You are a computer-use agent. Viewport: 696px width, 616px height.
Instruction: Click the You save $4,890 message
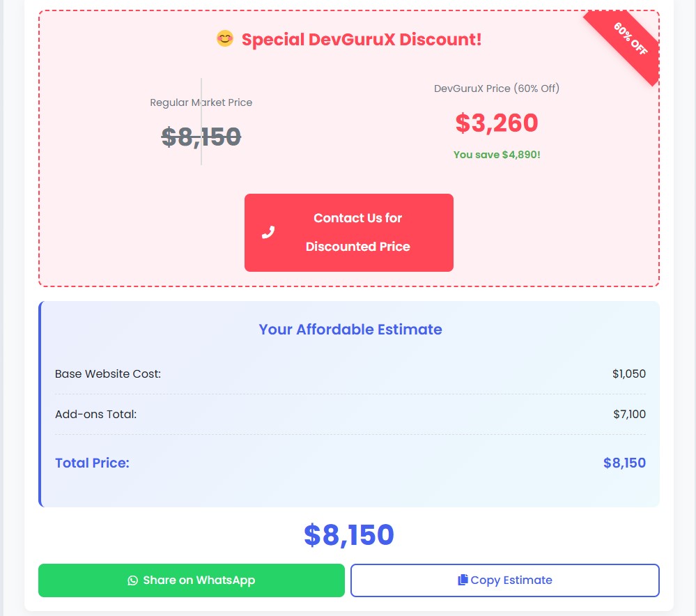point(496,154)
